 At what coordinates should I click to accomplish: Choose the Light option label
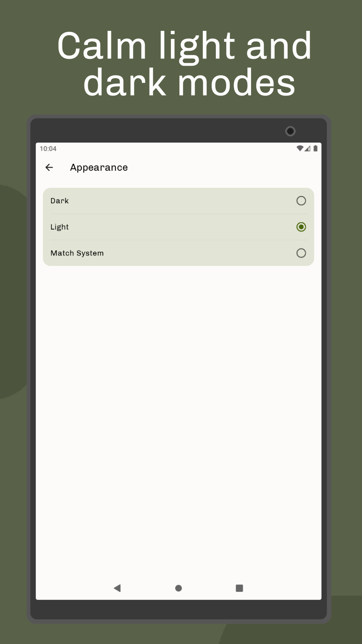[60, 227]
